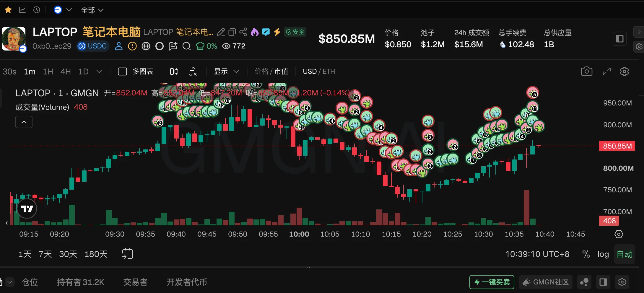This screenshot has width=644, height=293.
Task: Copy contract address 0xb0...ec29
Action: point(52,46)
